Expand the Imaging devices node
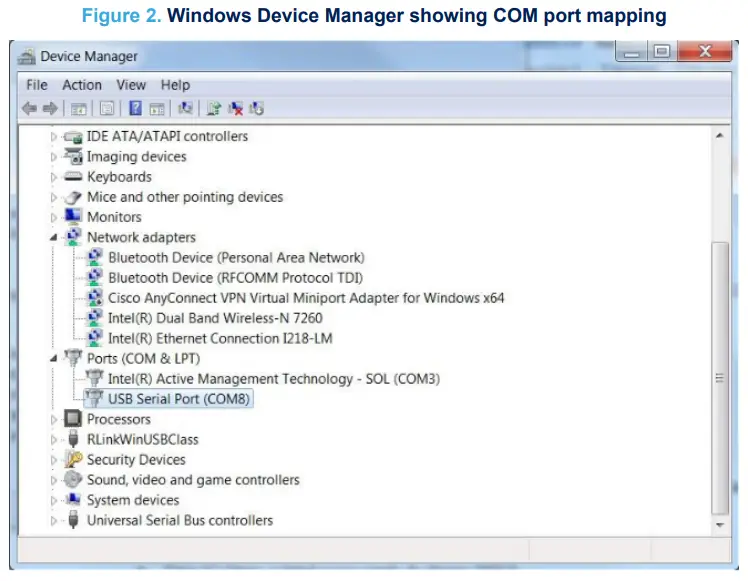748x581 pixels. 53,157
